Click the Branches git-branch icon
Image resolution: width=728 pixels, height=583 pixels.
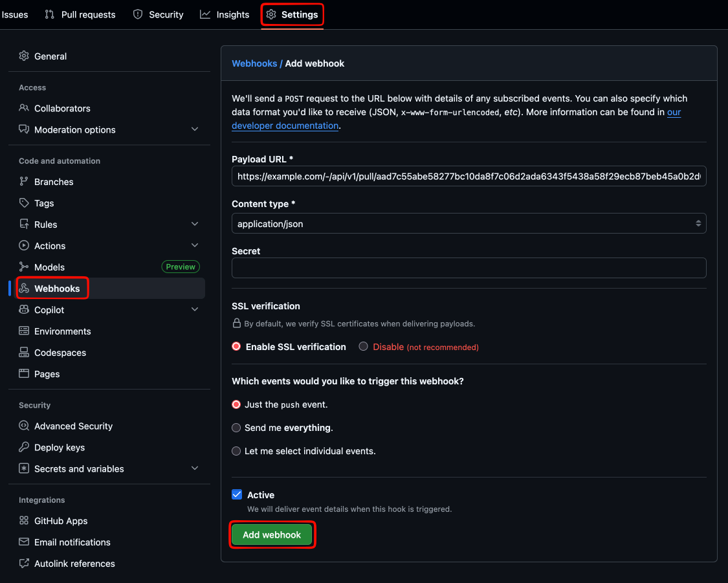(24, 182)
